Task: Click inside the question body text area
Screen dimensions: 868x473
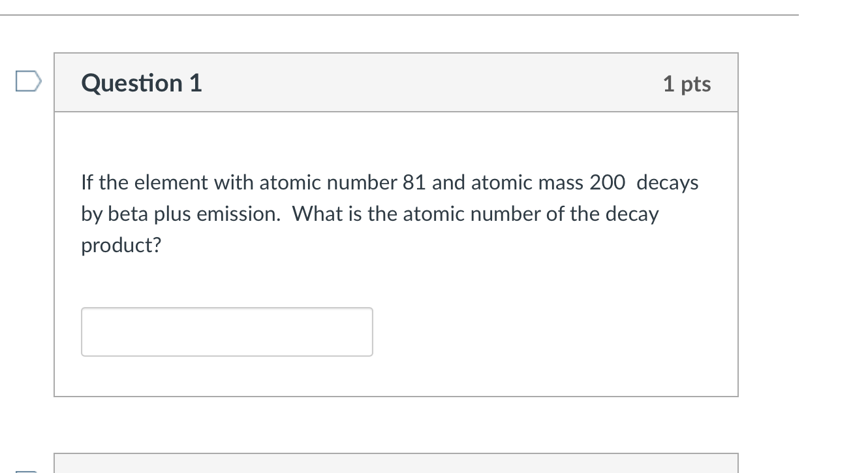Action: point(390,214)
